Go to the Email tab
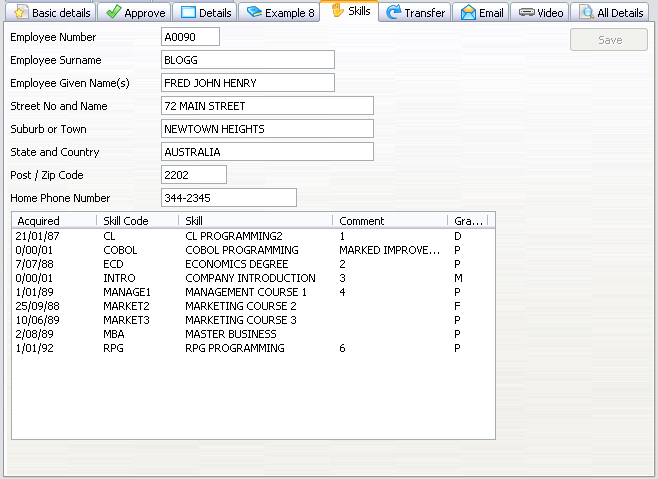658x479 pixels. point(481,13)
